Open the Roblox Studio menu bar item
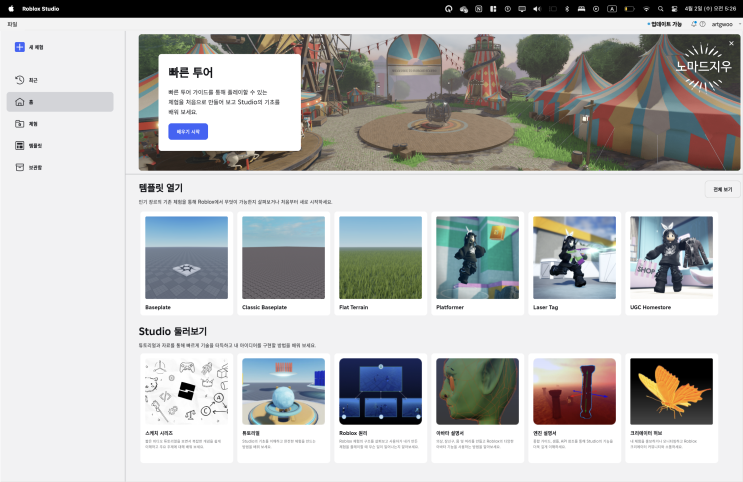Screen dimensions: 743x482 pyautogui.click(x=42, y=8)
